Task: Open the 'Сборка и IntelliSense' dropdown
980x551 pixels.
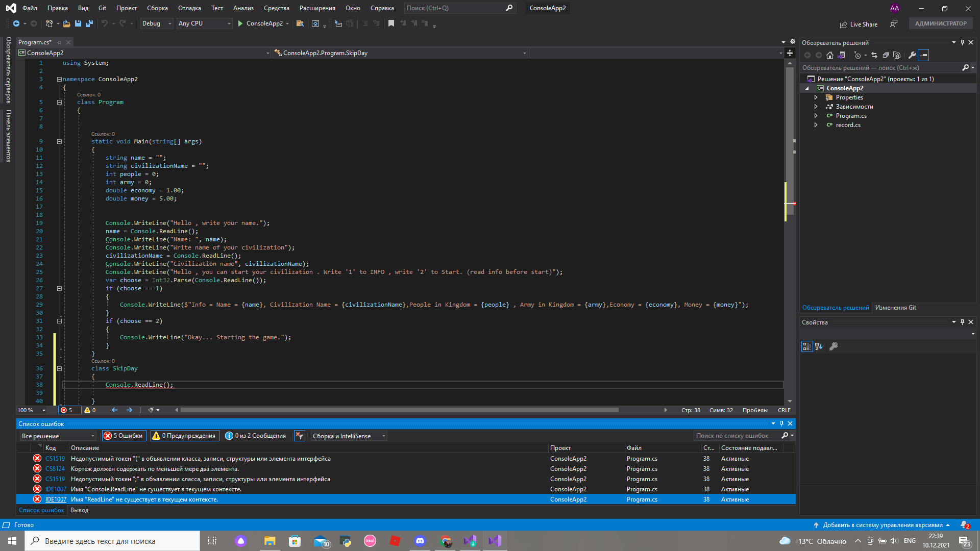Action: (x=349, y=436)
